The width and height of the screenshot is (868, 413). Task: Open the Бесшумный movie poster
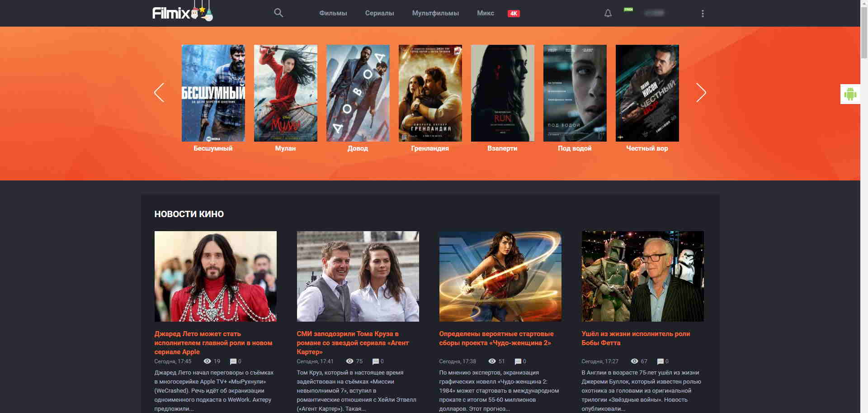tap(213, 93)
